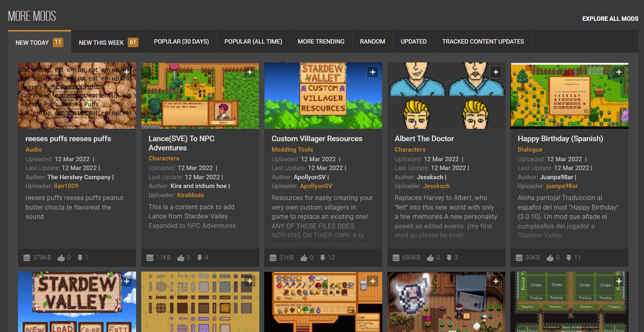
Task: Click the Modding Tools category link
Action: [292, 150]
